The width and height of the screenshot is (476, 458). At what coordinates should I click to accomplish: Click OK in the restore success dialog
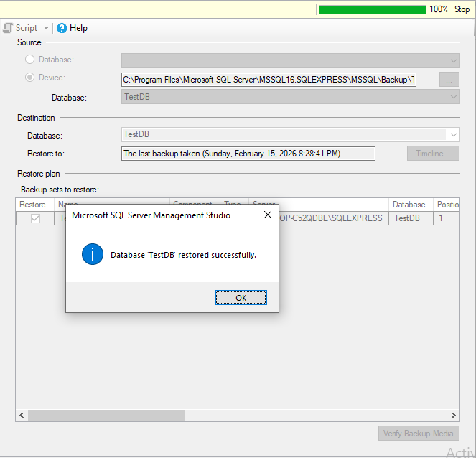pos(241,297)
